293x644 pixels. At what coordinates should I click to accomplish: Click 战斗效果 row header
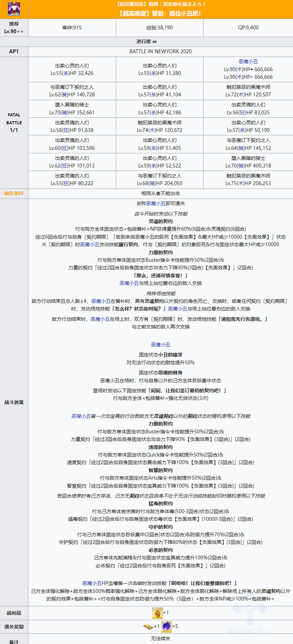[14, 402]
